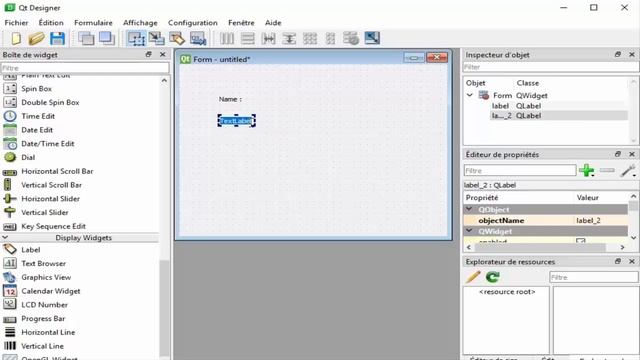Open the Affichage menu
The height and width of the screenshot is (360, 640).
(140, 22)
